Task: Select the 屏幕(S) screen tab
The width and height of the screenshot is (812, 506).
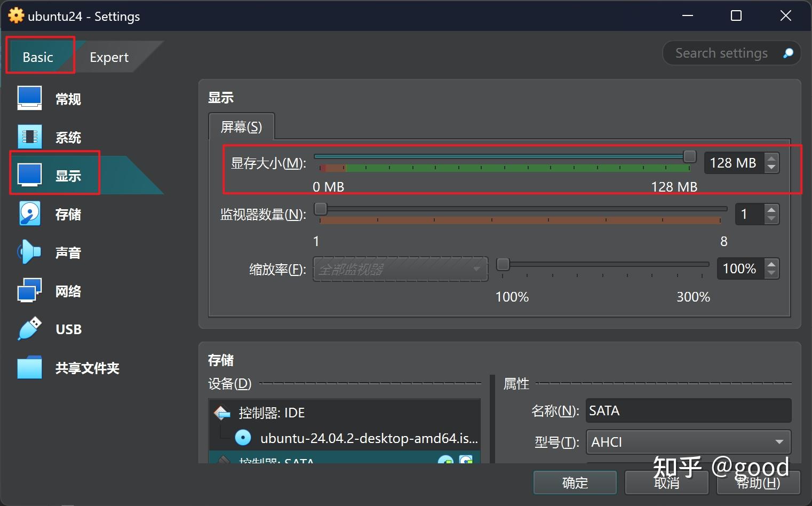Action: 242,127
